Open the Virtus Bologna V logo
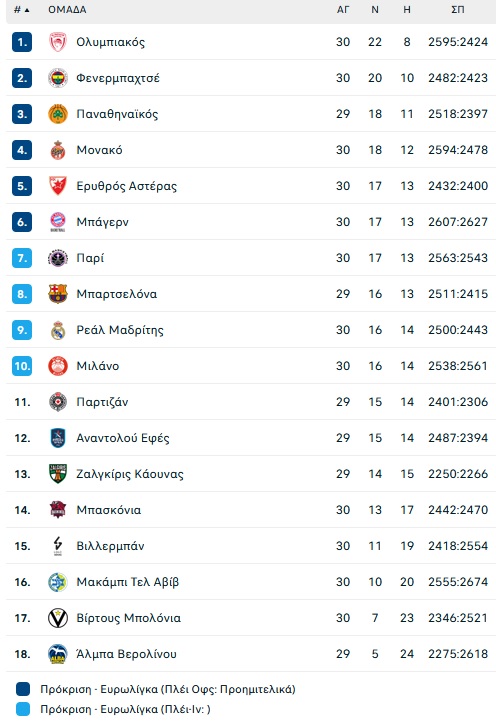This screenshot has width=496, height=726. [x=58, y=618]
